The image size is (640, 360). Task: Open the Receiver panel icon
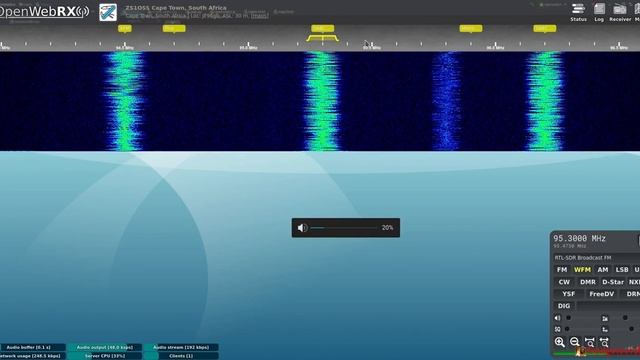coord(620,12)
